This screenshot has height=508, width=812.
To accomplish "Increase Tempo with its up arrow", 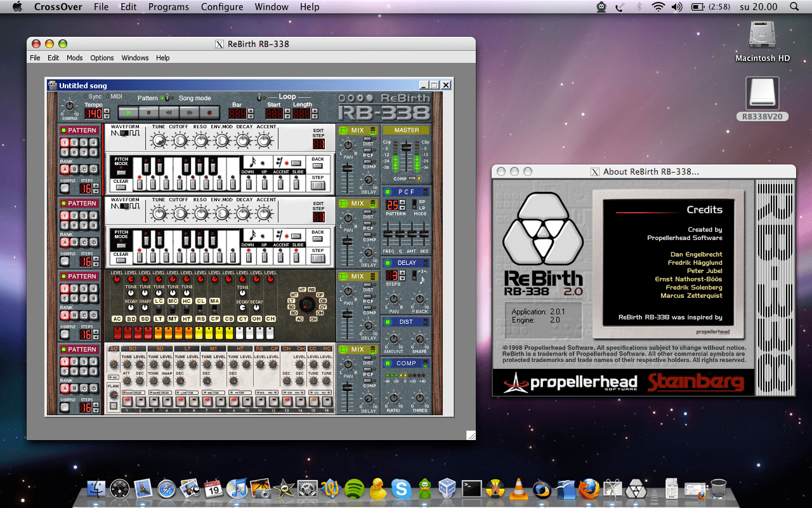I will click(106, 111).
